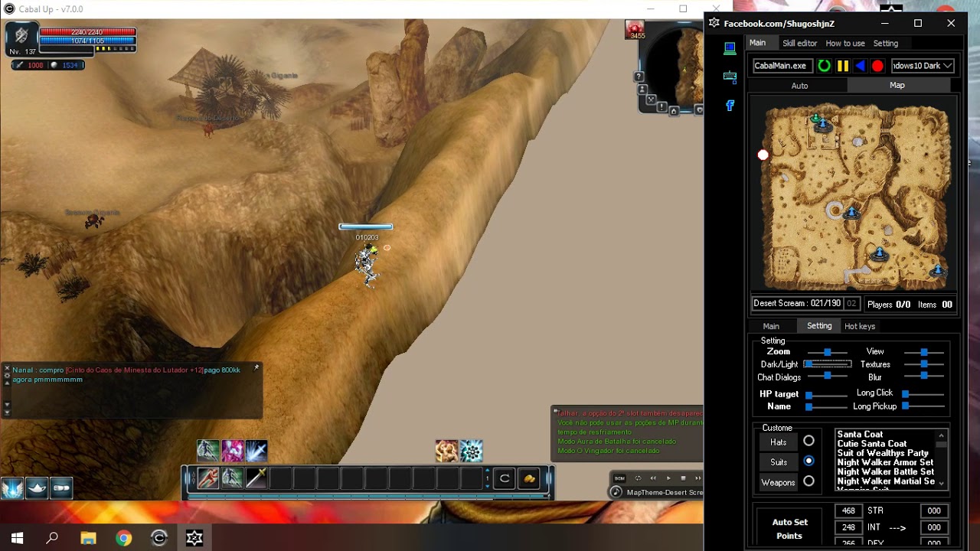Click the home icon under minimap
This screenshot has width=980, height=551.
point(675,111)
